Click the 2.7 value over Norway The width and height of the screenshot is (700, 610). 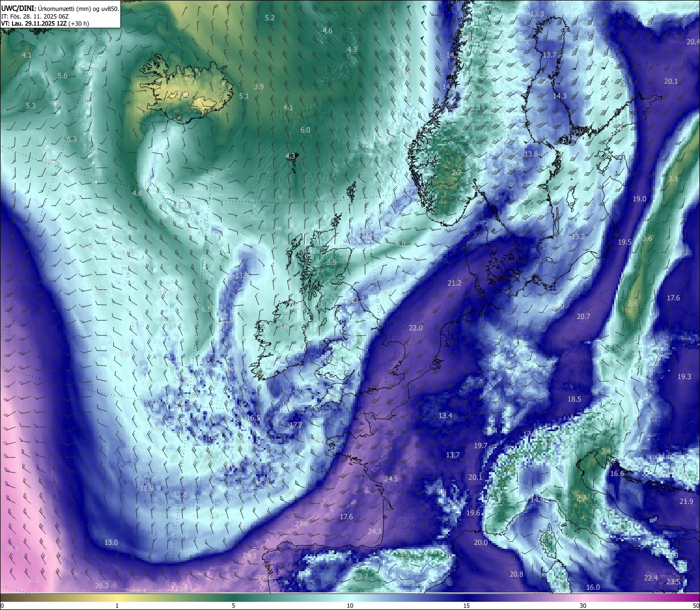point(457,173)
